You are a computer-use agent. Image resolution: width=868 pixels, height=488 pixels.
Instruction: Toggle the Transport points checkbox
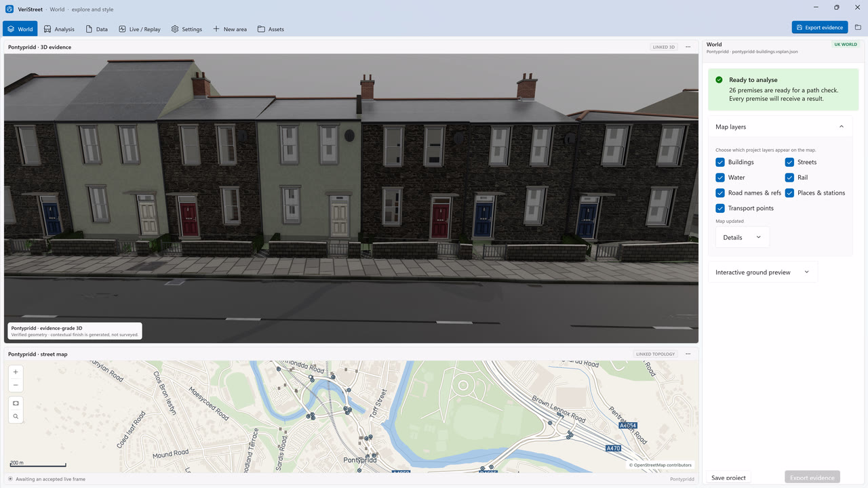(720, 208)
